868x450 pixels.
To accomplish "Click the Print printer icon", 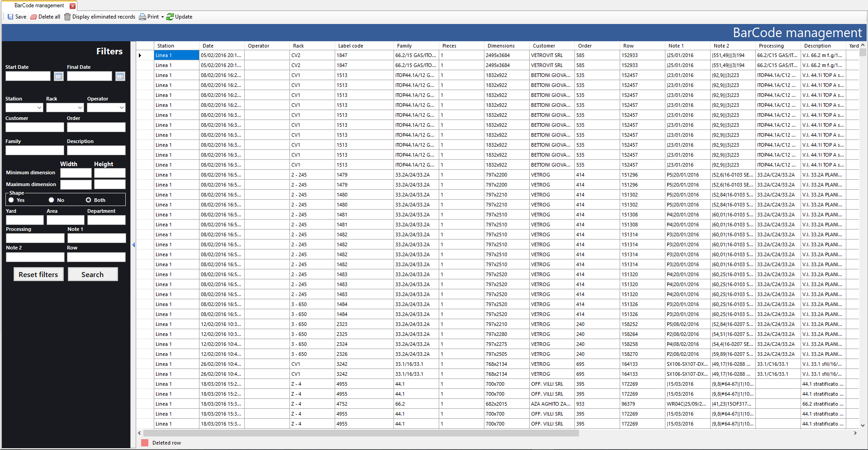I will [142, 17].
